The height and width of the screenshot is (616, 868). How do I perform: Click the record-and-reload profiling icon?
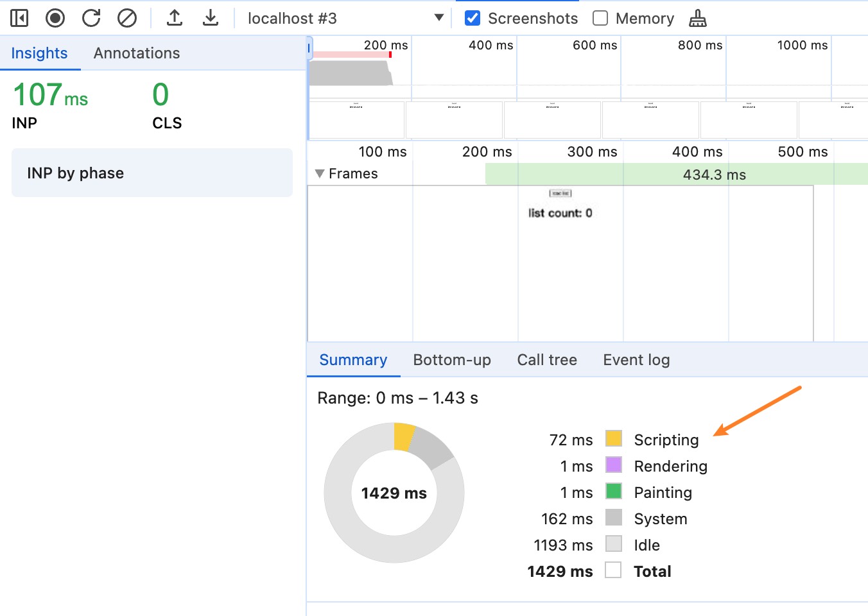click(x=91, y=17)
